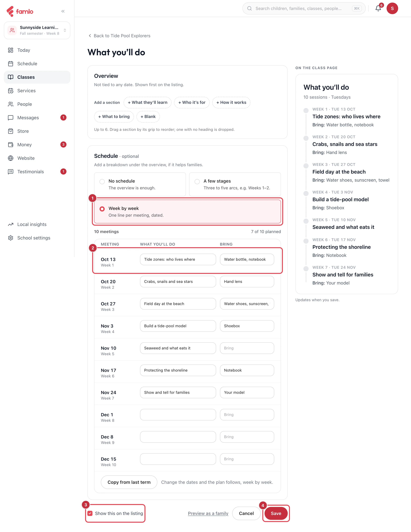411x532 pixels.
Task: Click the famlo logo
Action: click(x=20, y=11)
